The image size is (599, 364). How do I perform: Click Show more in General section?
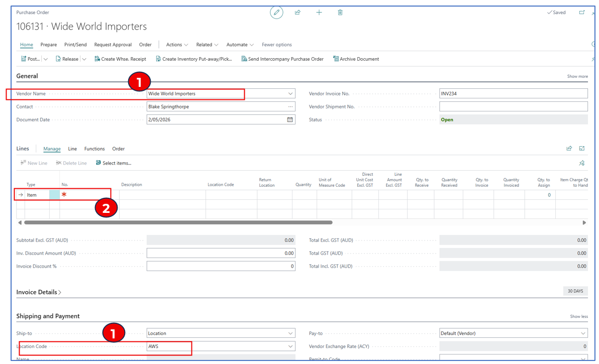pos(577,77)
